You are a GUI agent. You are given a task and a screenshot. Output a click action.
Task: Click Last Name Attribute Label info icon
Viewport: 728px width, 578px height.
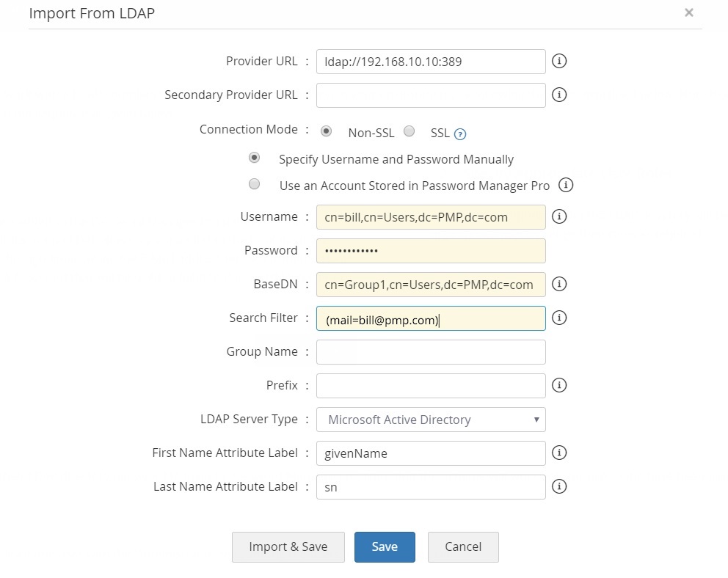click(x=559, y=486)
